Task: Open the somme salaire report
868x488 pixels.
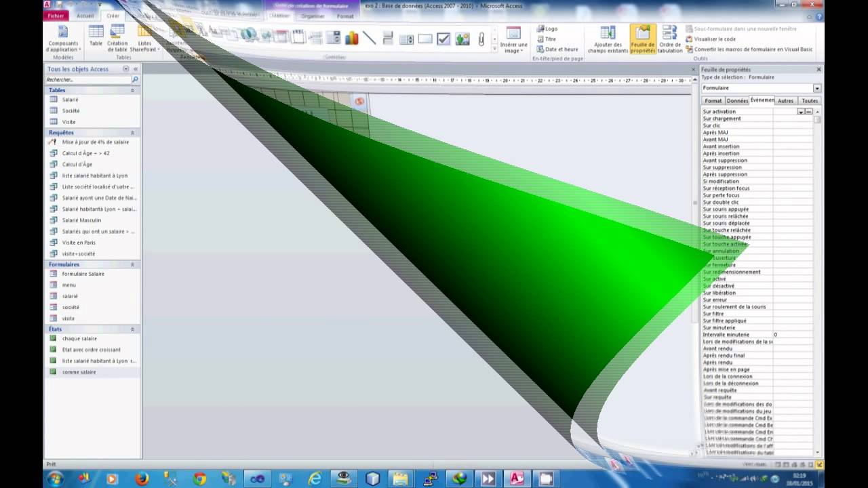Action: 79,372
